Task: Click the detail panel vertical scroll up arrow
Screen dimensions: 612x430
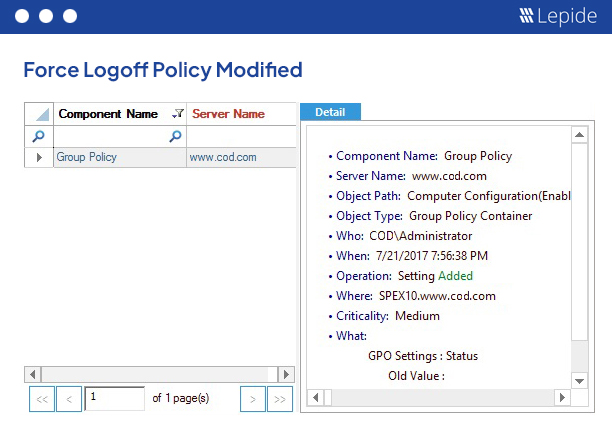Action: (580, 135)
